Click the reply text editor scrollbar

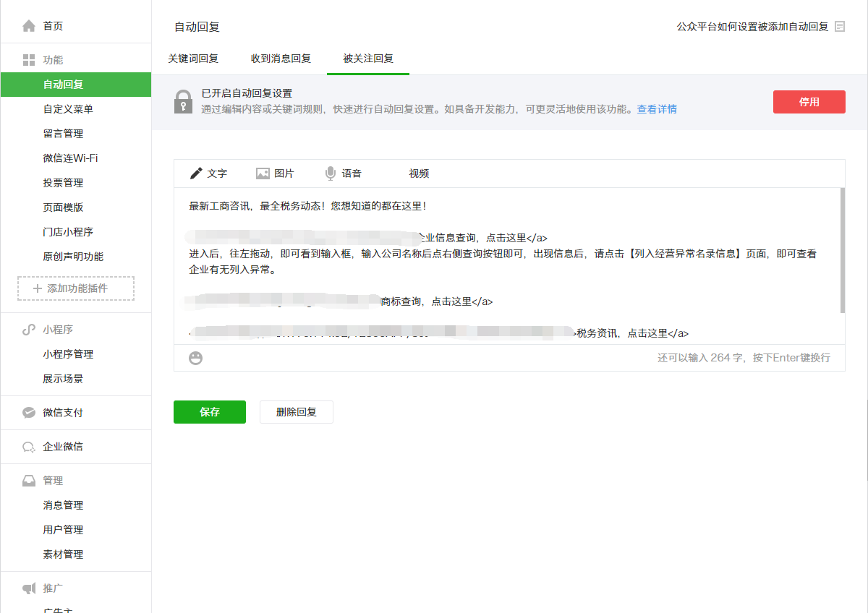click(842, 250)
